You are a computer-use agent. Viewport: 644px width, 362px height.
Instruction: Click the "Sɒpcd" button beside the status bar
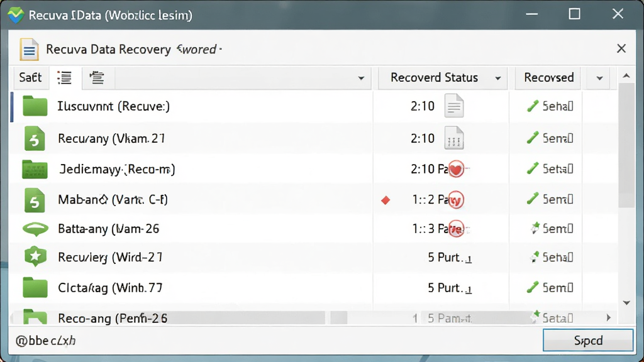588,340
